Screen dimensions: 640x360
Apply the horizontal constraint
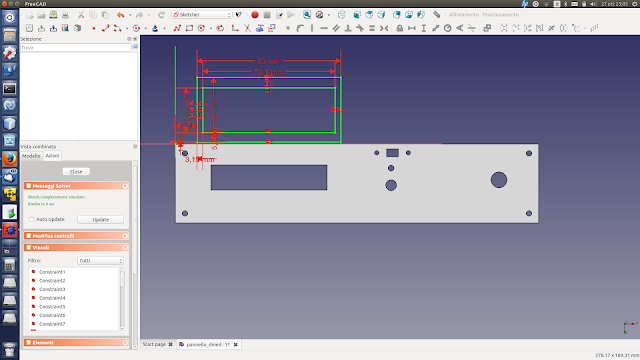(324, 28)
